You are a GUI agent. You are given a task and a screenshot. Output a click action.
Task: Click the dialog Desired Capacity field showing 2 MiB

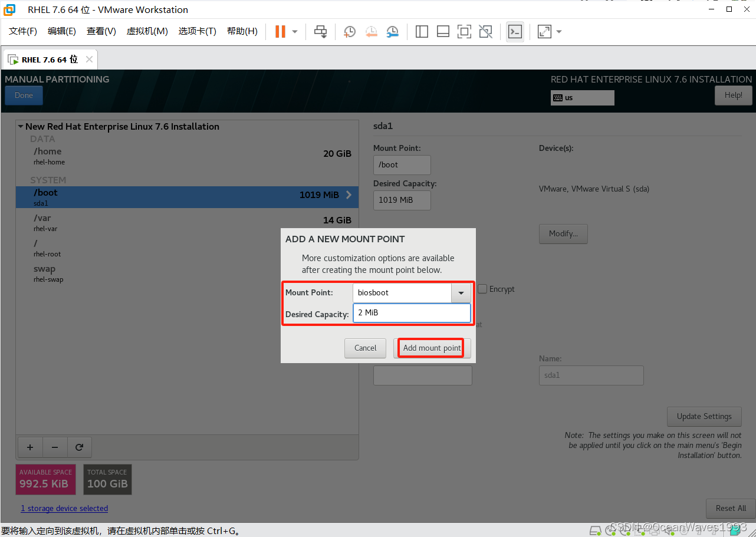(412, 312)
